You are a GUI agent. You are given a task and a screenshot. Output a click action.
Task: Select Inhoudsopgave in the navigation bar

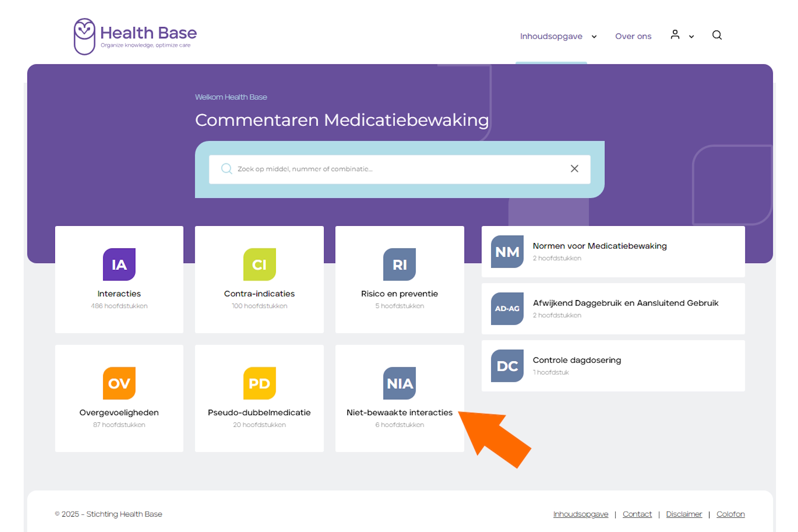pyautogui.click(x=551, y=36)
